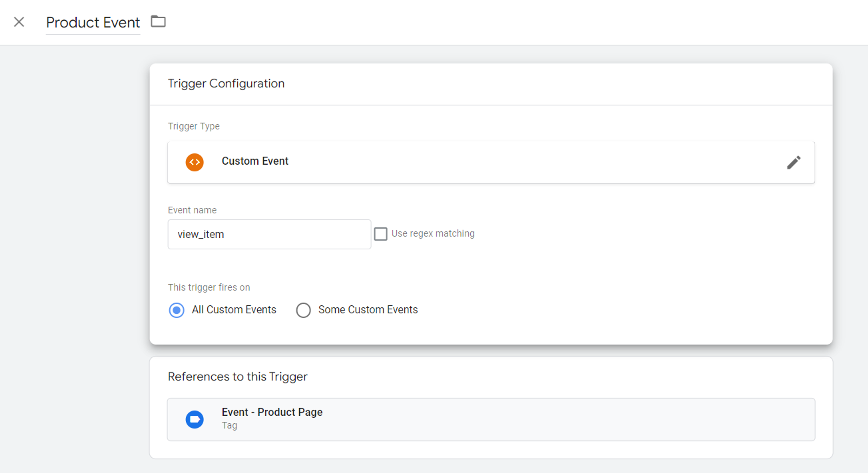Click the blue tag icon in References
Image resolution: width=868 pixels, height=473 pixels.
195,419
